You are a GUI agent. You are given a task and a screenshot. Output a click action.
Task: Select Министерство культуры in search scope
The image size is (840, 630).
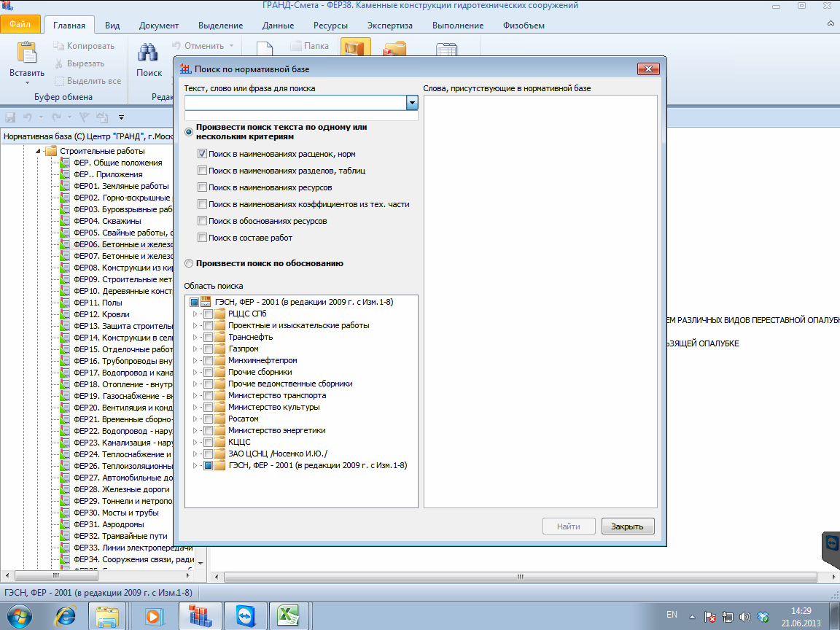[x=273, y=407]
